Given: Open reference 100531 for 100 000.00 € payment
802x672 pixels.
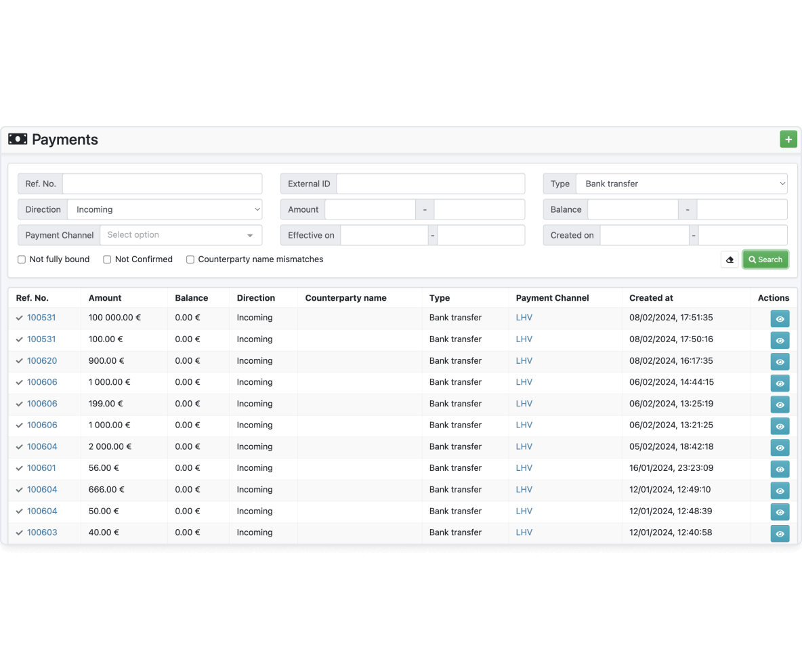Looking at the screenshot, I should [x=41, y=318].
